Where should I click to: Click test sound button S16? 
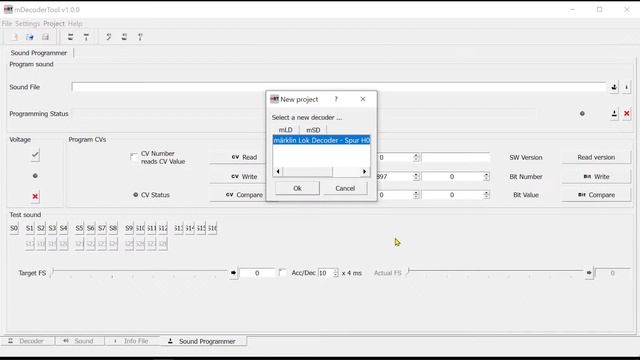click(212, 228)
